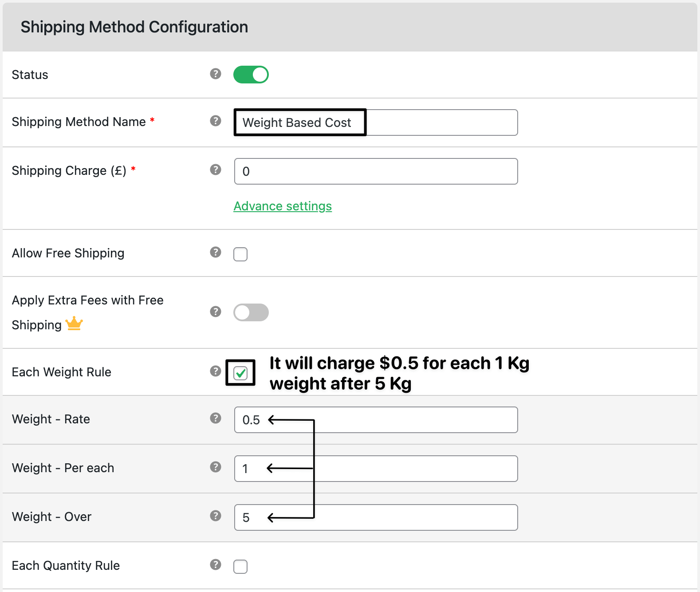Click the Status label
700x592 pixels.
point(30,75)
